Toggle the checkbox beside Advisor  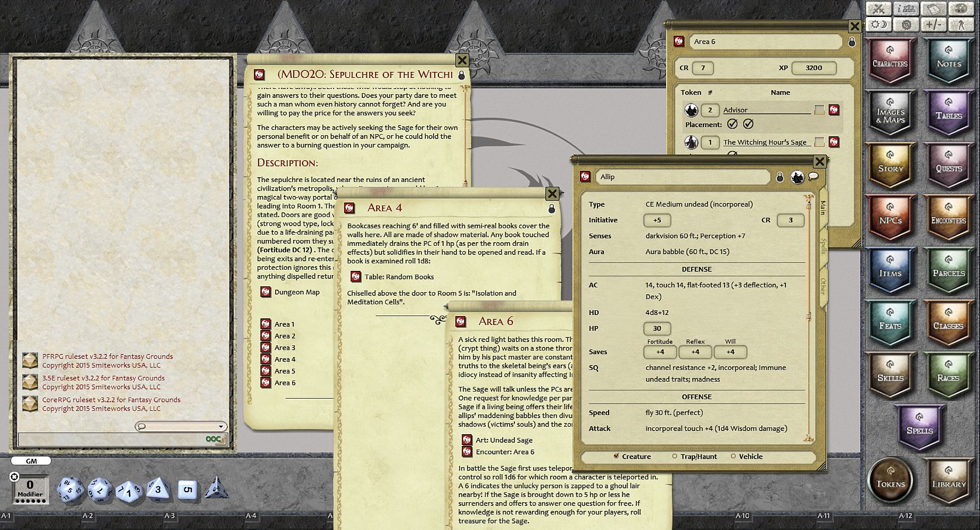pyautogui.click(x=819, y=110)
